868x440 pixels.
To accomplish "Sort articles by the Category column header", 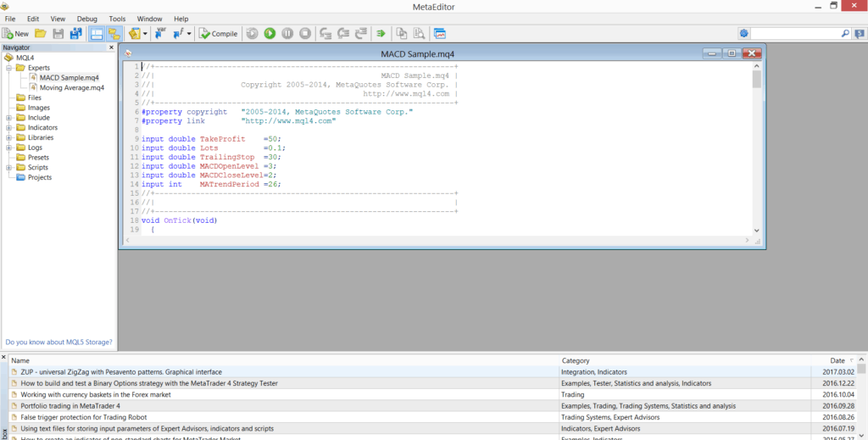I will (x=685, y=360).
